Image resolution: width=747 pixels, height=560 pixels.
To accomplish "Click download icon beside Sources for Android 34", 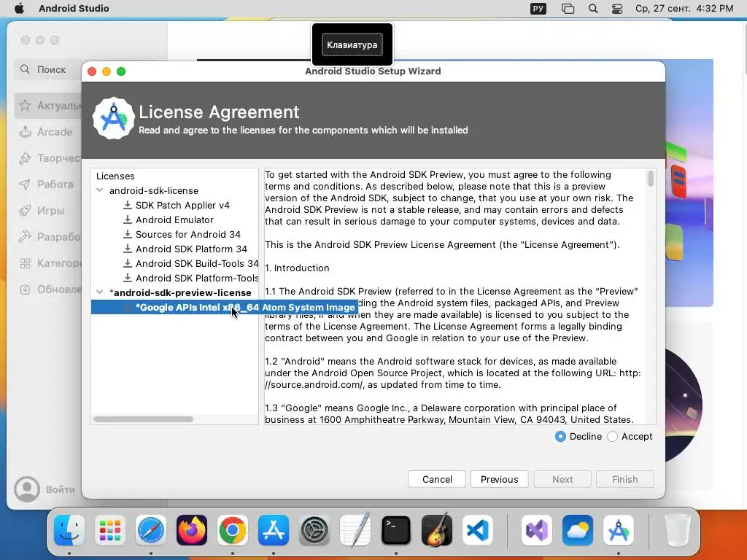I will 127,234.
